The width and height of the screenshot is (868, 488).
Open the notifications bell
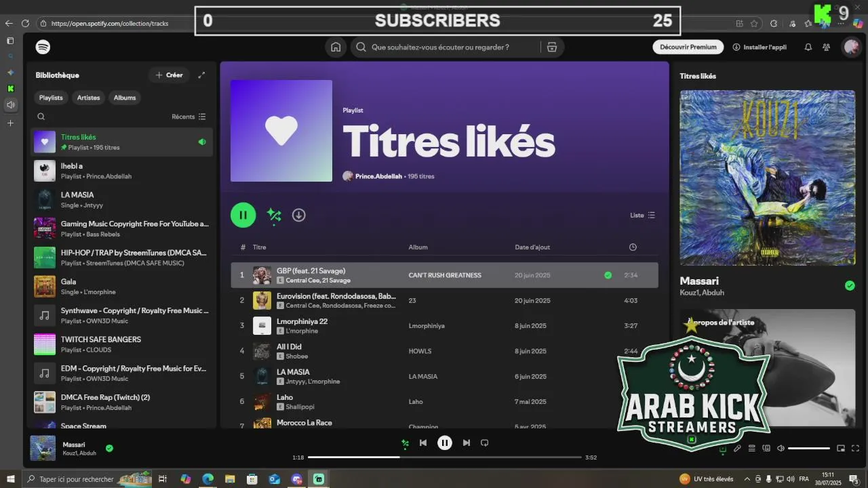[x=808, y=47]
